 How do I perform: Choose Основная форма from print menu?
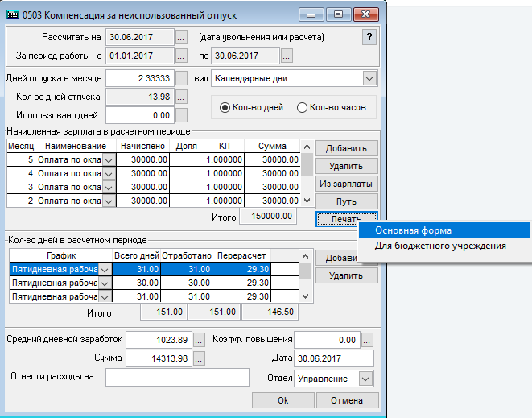click(x=443, y=230)
